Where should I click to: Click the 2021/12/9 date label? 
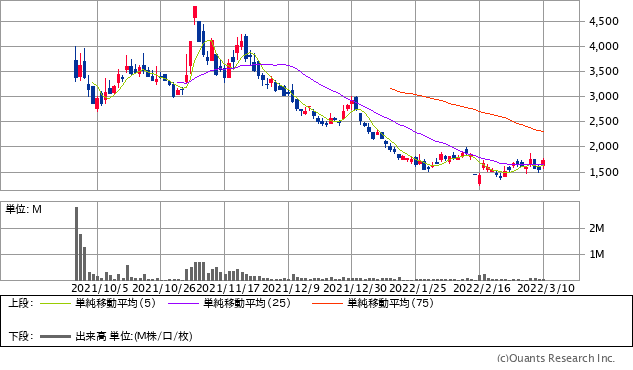coord(291,288)
